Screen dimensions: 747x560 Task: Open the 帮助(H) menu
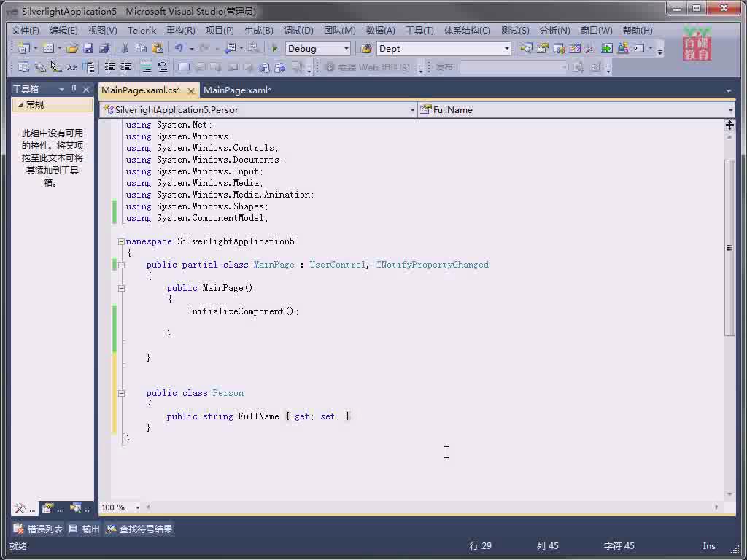pos(638,31)
